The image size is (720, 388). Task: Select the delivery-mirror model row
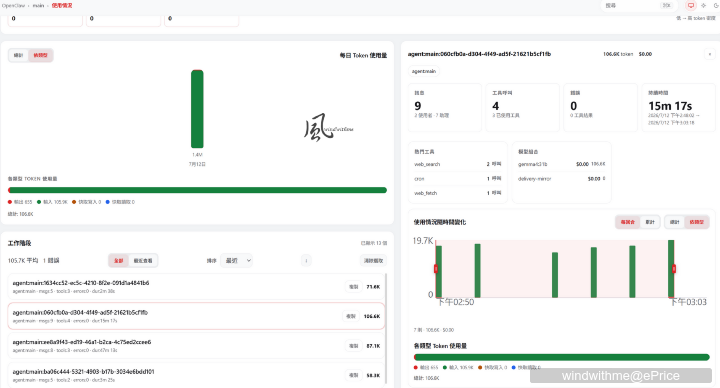point(562,179)
